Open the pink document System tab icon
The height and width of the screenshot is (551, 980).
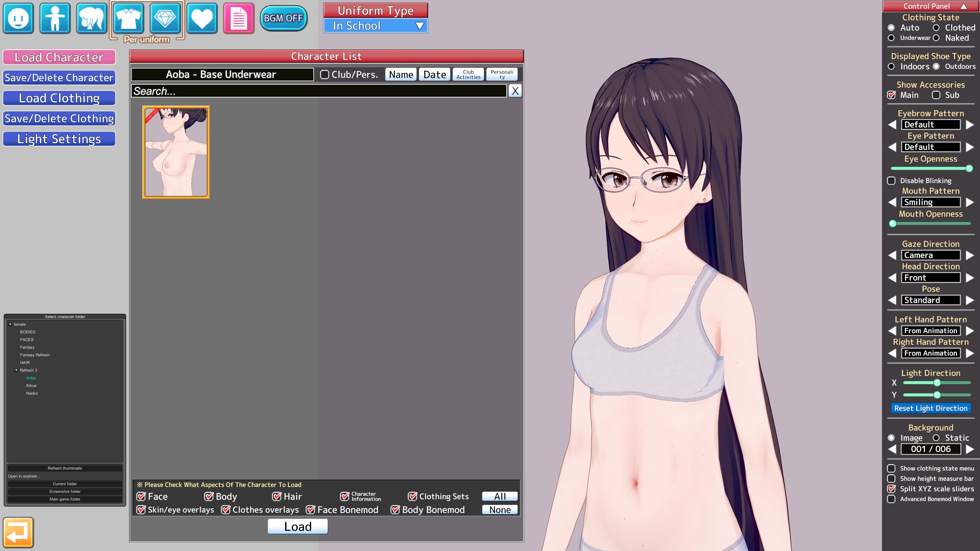click(x=239, y=18)
